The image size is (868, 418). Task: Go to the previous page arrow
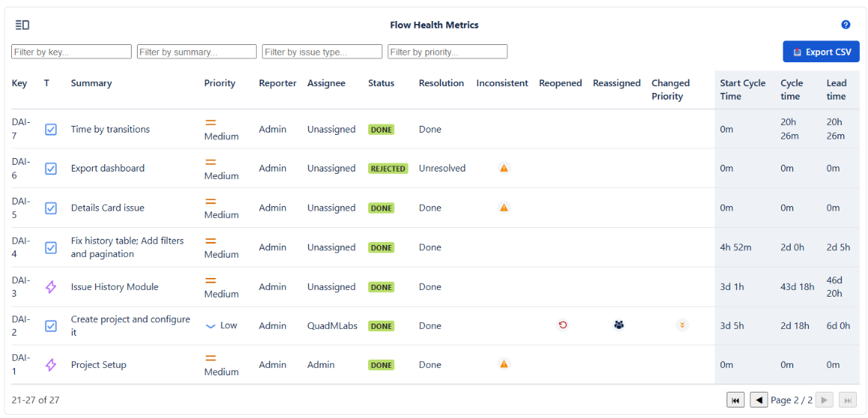(759, 400)
